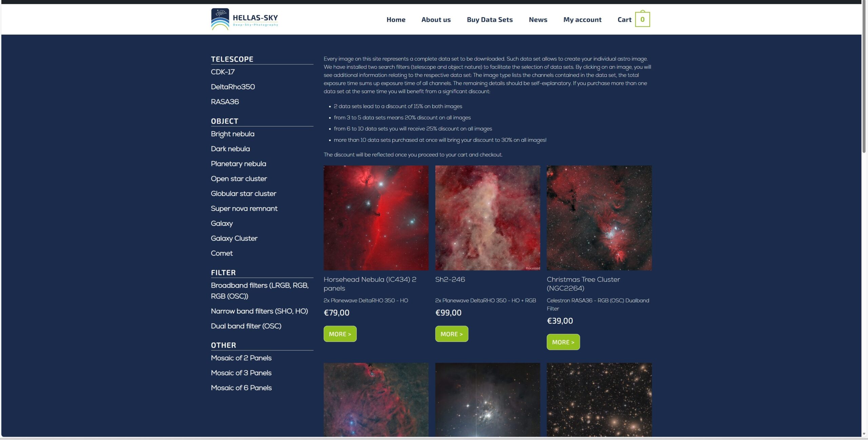Screen dimensions: 868x440
Task: Filter by CDK-17 telescope
Action: (223, 72)
